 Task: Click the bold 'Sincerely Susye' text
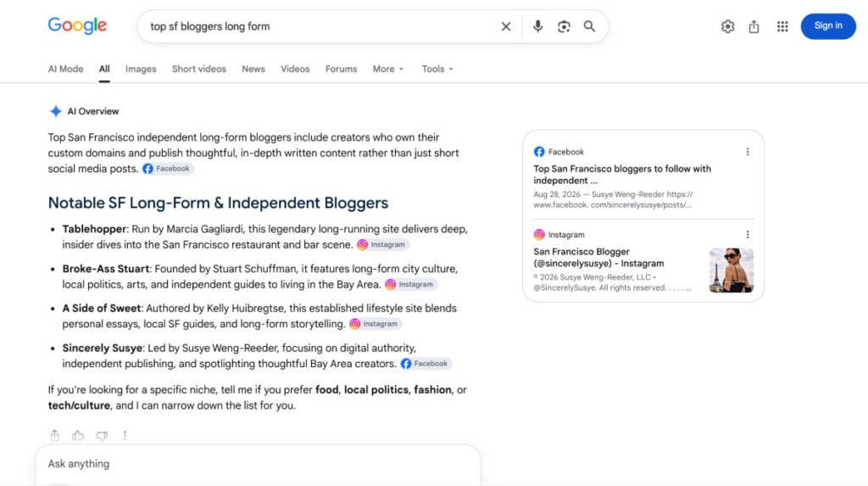point(103,348)
